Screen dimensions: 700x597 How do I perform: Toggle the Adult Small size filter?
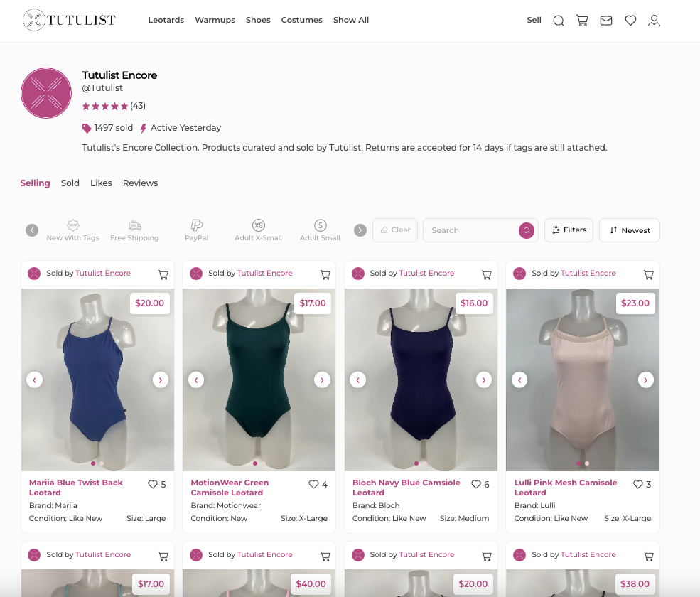tap(320, 230)
